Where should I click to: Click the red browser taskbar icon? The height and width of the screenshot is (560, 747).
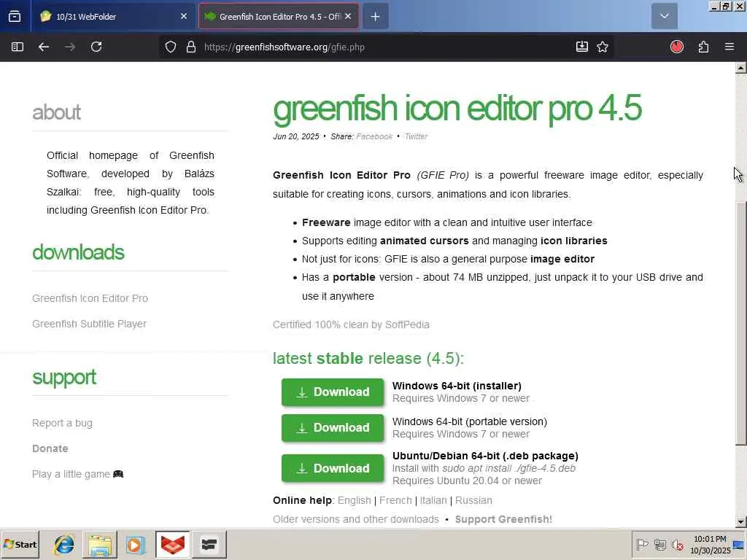tap(172, 544)
